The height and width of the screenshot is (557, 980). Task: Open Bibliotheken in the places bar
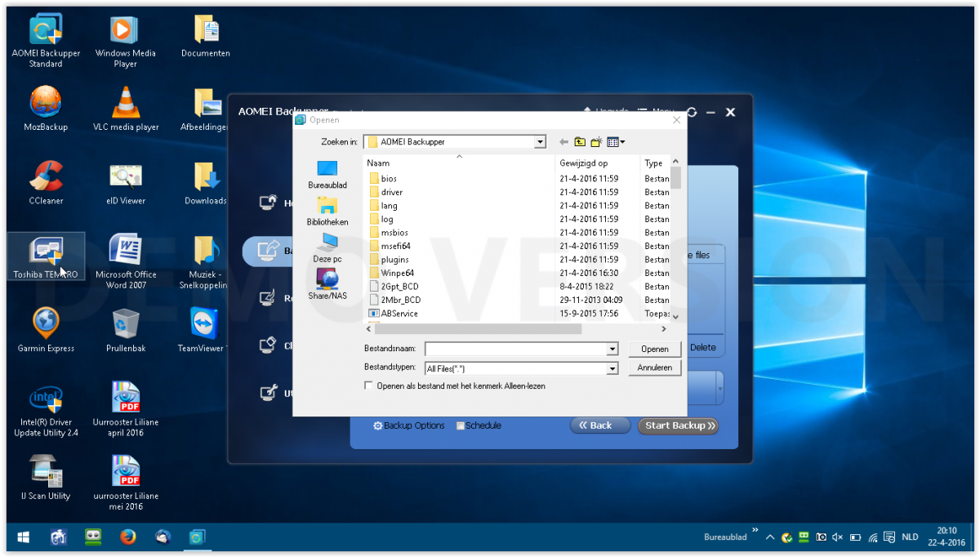(327, 212)
